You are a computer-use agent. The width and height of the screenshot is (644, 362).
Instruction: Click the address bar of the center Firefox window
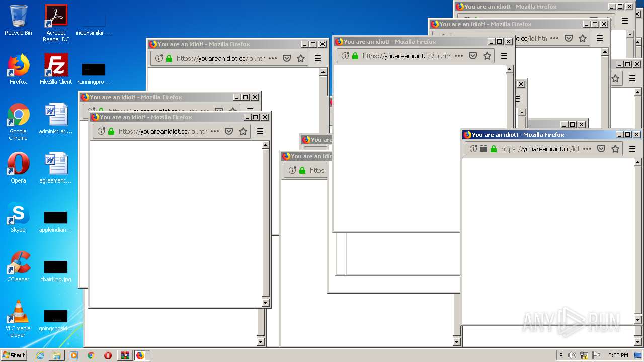pos(407,56)
